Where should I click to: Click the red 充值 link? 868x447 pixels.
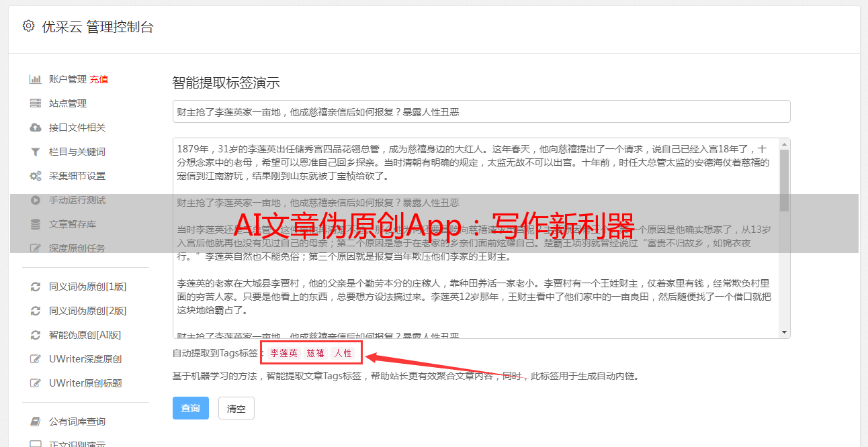pos(99,79)
